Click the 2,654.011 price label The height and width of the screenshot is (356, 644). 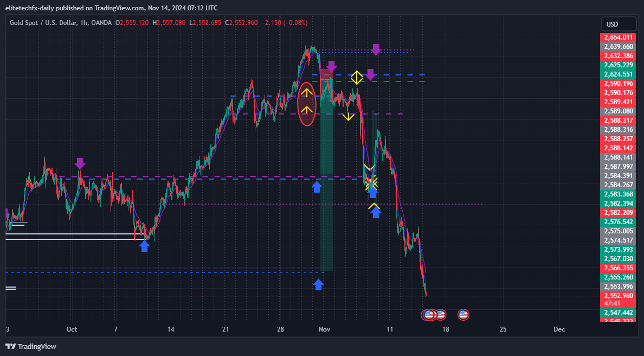click(618, 37)
